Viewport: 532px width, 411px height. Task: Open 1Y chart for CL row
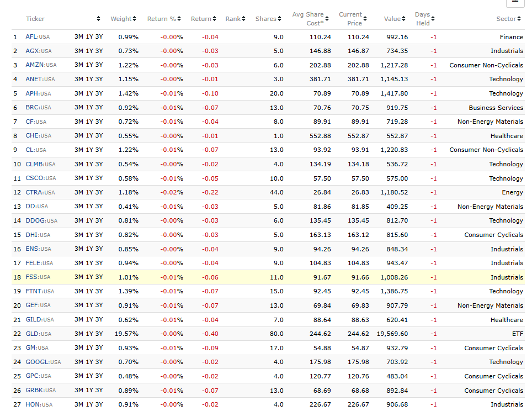[89, 150]
